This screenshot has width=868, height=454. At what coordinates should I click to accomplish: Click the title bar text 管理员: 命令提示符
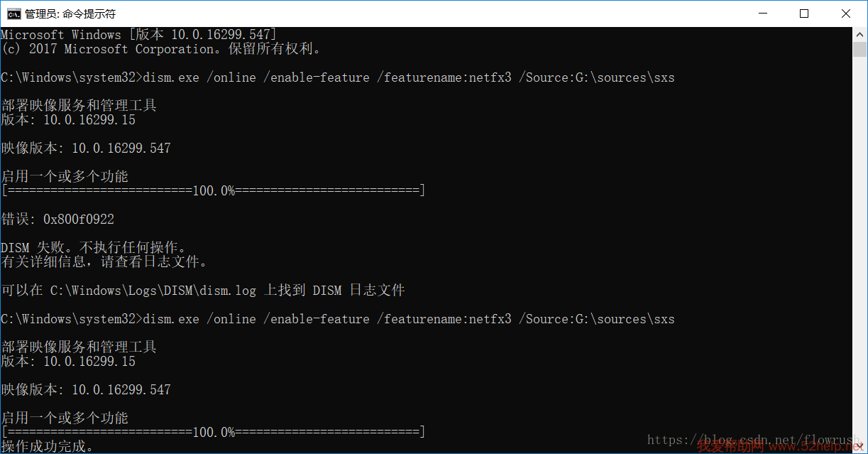pyautogui.click(x=70, y=13)
